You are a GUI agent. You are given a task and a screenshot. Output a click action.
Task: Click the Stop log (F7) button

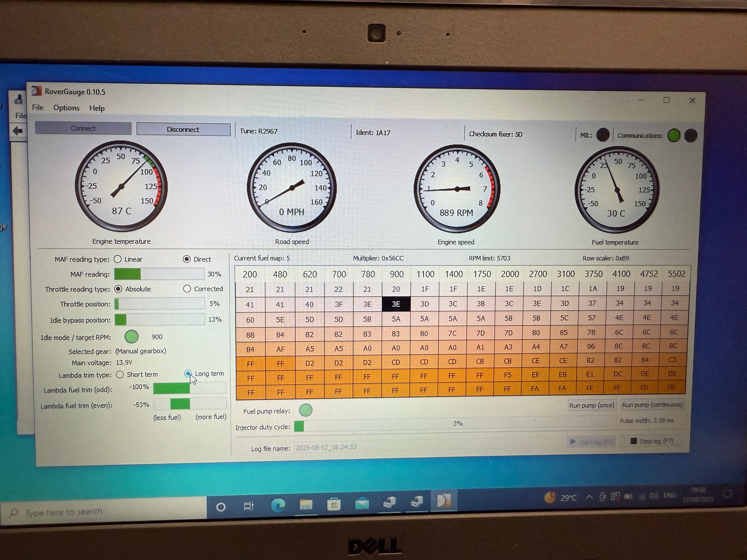pos(652,441)
